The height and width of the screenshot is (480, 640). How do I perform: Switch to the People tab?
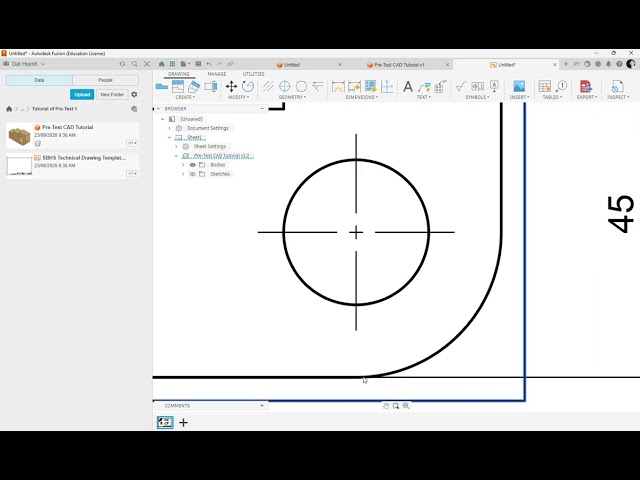coord(105,80)
